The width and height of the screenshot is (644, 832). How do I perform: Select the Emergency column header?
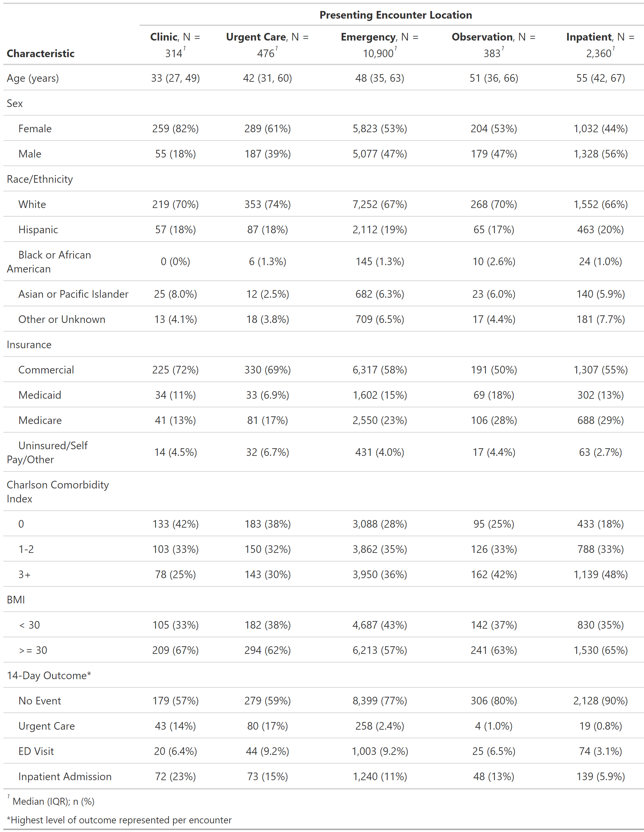pos(379,45)
